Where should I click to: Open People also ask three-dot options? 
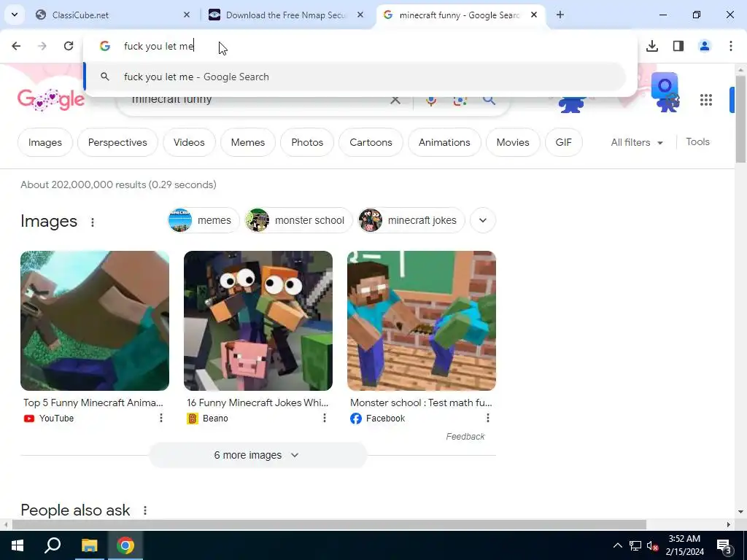(145, 511)
